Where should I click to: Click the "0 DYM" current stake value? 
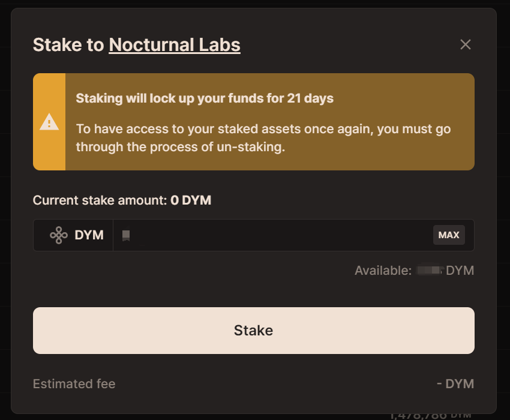click(191, 200)
